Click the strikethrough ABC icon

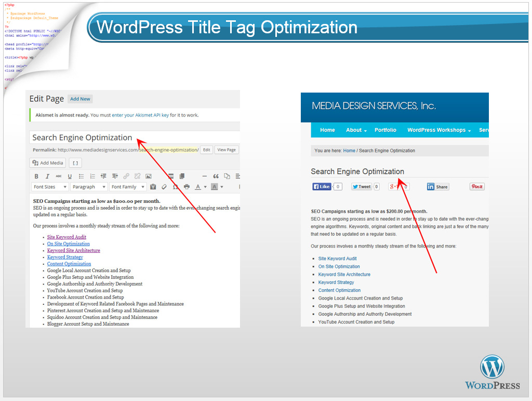pyautogui.click(x=59, y=176)
